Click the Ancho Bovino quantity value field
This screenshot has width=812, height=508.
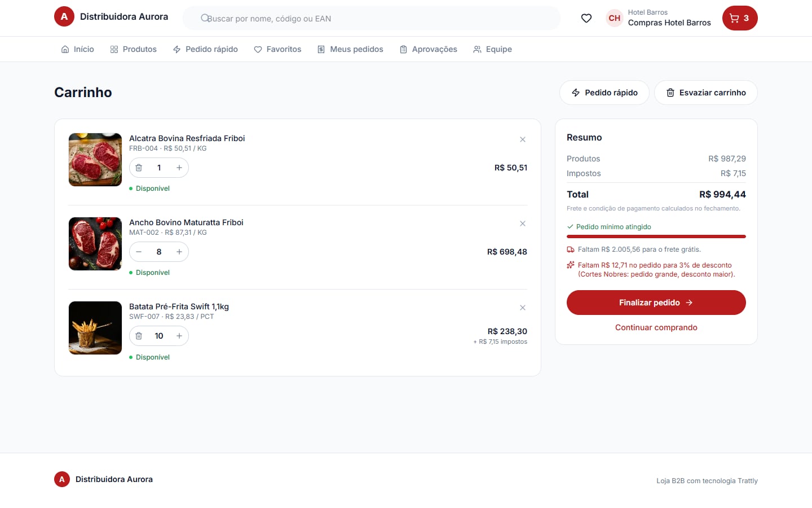pyautogui.click(x=159, y=252)
